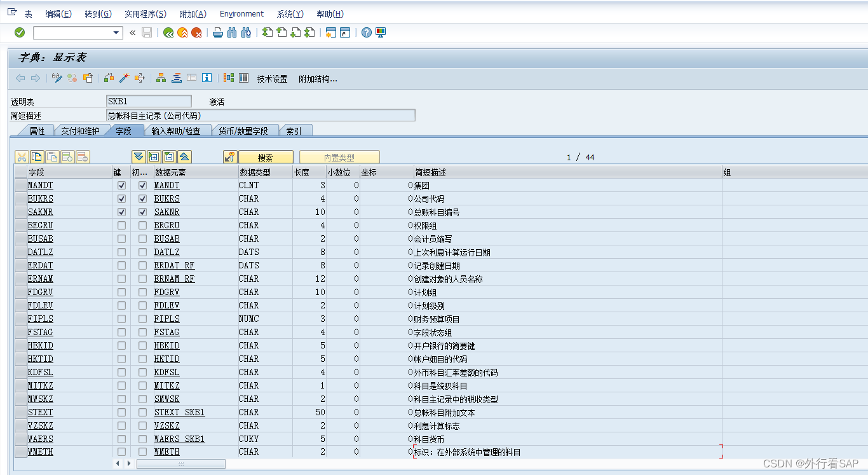
Task: Click the red Cancel transaction icon
Action: click(197, 32)
